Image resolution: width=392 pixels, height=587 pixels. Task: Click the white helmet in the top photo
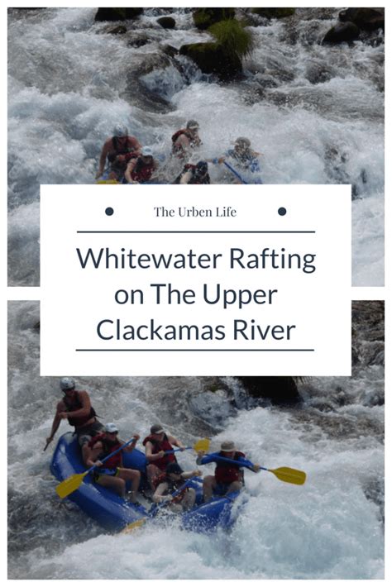pyautogui.click(x=120, y=131)
